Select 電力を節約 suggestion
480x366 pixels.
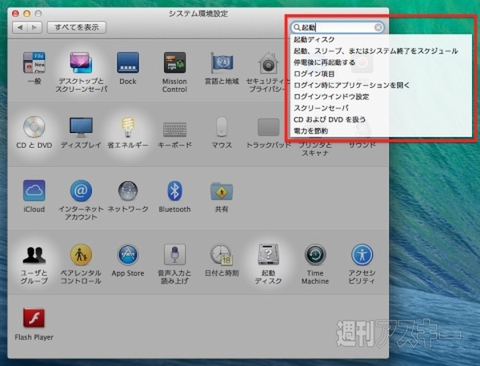click(x=381, y=131)
